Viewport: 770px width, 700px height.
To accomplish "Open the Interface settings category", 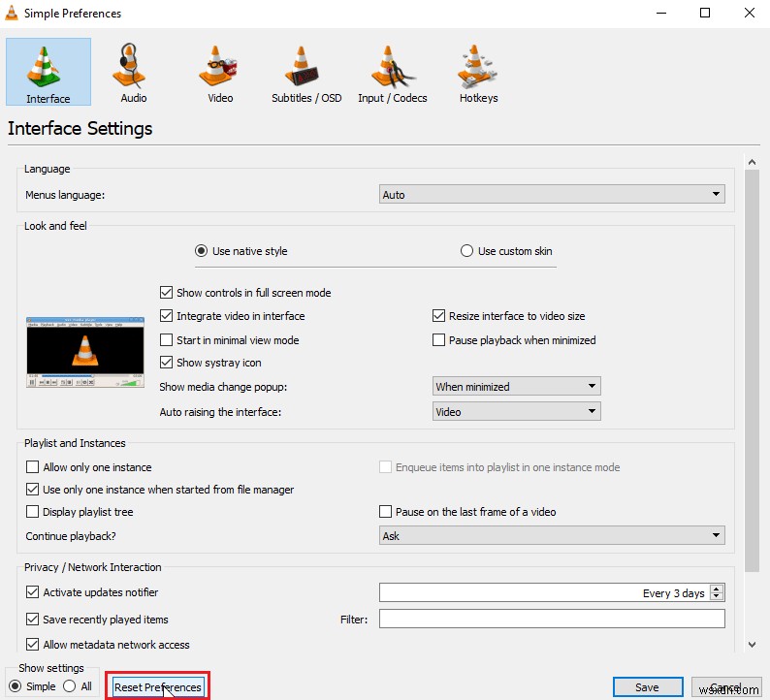I will click(48, 72).
